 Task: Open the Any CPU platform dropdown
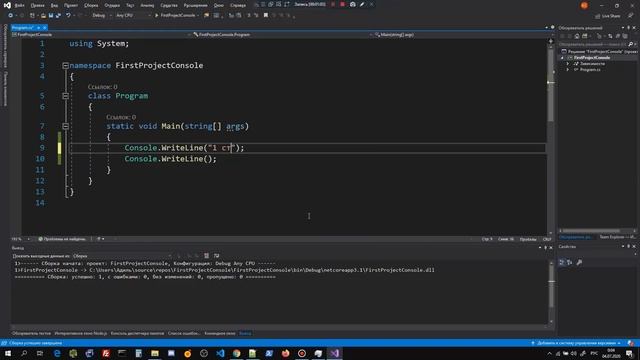133,16
